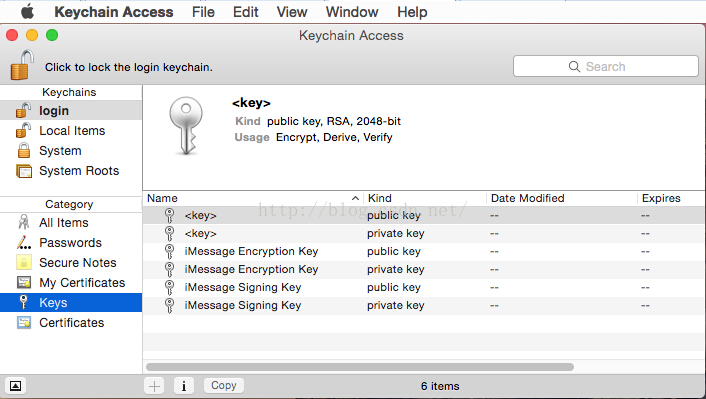Sort by Date Modified column header
The height and width of the screenshot is (399, 706).
(562, 198)
